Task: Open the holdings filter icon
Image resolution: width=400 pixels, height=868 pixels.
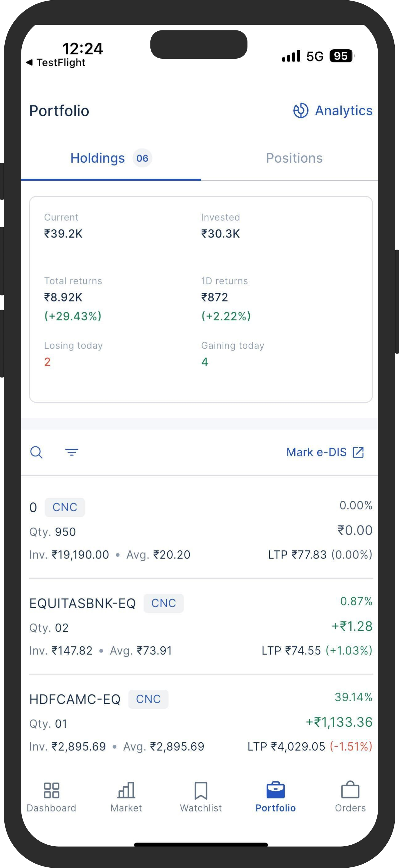Action: pyautogui.click(x=72, y=452)
